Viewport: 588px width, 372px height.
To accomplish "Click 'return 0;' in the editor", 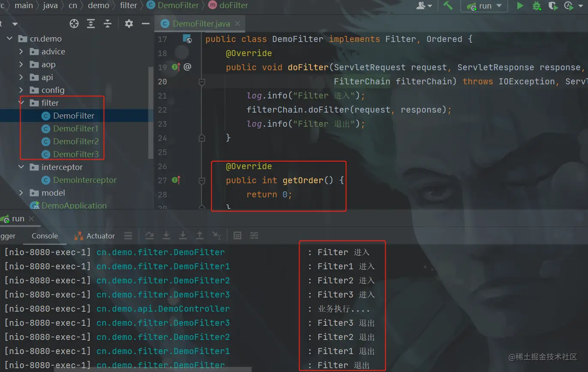I will pos(269,194).
